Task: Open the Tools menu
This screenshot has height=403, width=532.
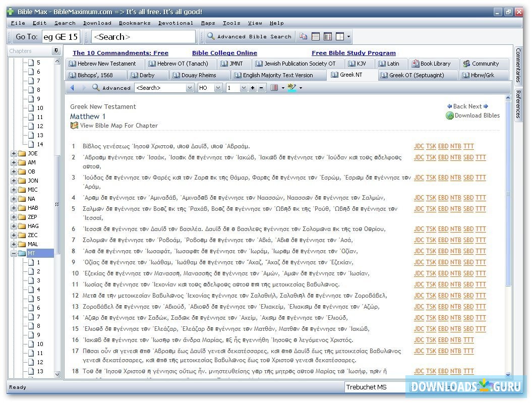Action: [x=231, y=23]
